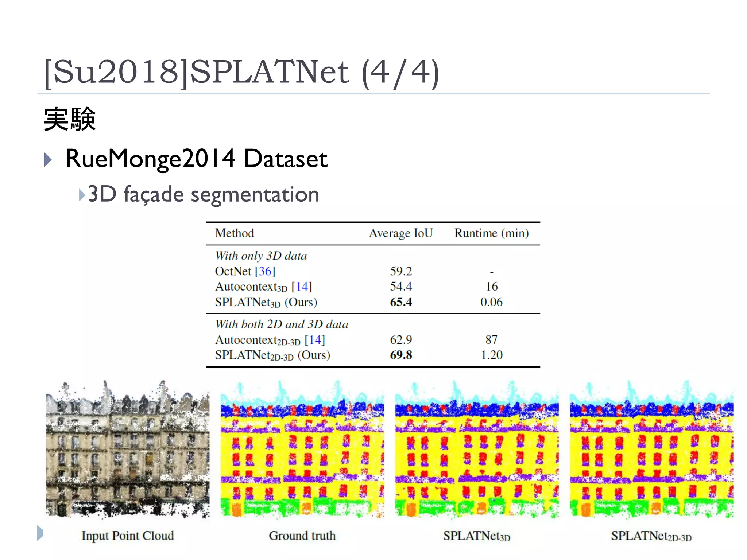Click the 3D façade segmentation bullet arrow
Screen dimensions: 747x560
click(x=82, y=195)
